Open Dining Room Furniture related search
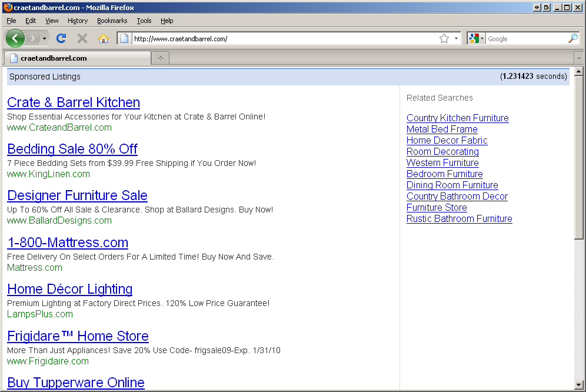This screenshot has width=586, height=392. point(452,185)
